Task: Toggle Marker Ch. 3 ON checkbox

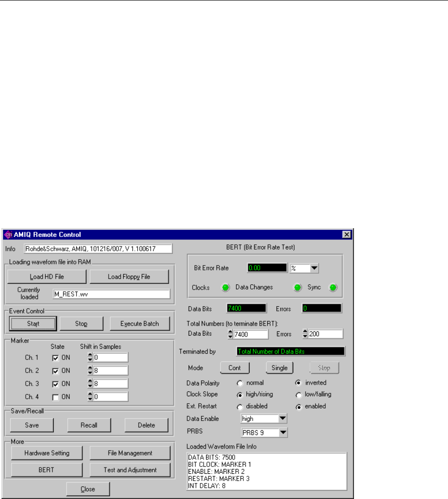Action: pos(55,384)
